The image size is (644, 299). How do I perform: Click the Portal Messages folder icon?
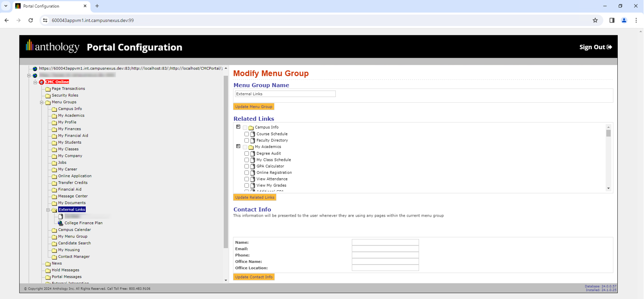pyautogui.click(x=48, y=277)
